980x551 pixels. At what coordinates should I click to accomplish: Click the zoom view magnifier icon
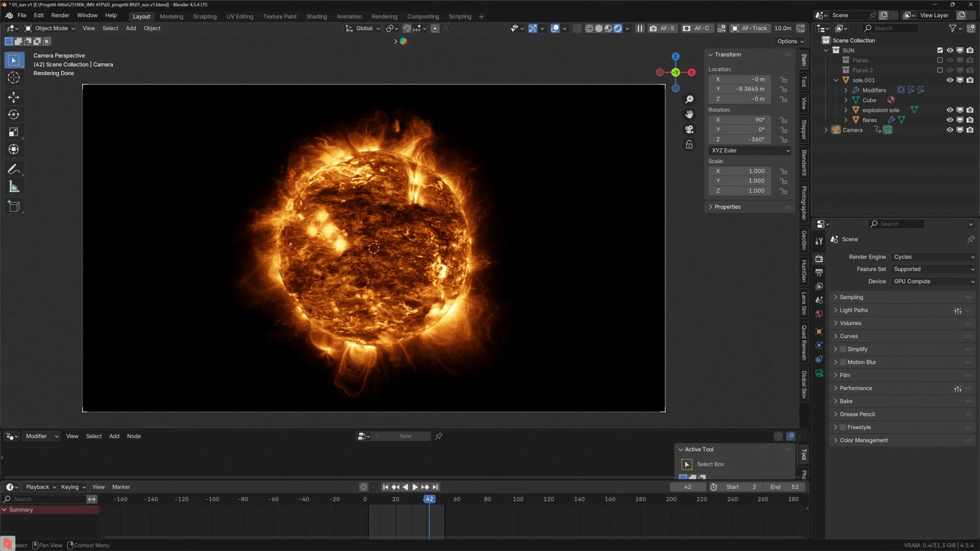click(x=689, y=99)
